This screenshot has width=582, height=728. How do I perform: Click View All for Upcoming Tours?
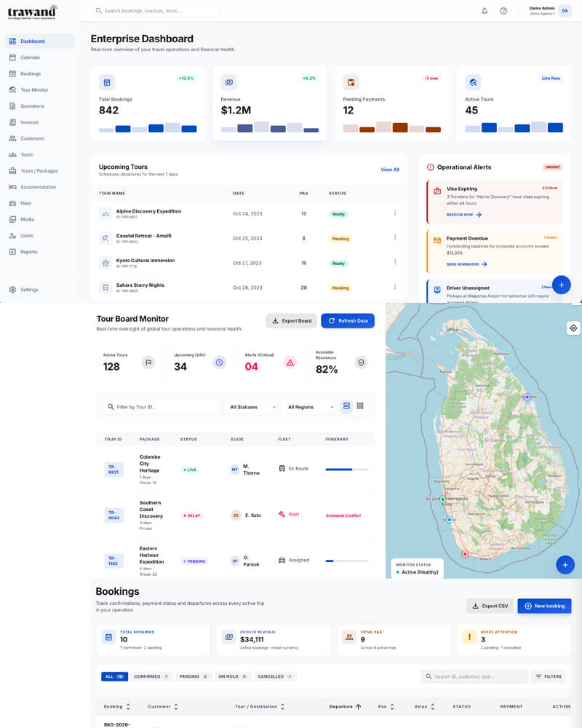tap(390, 170)
